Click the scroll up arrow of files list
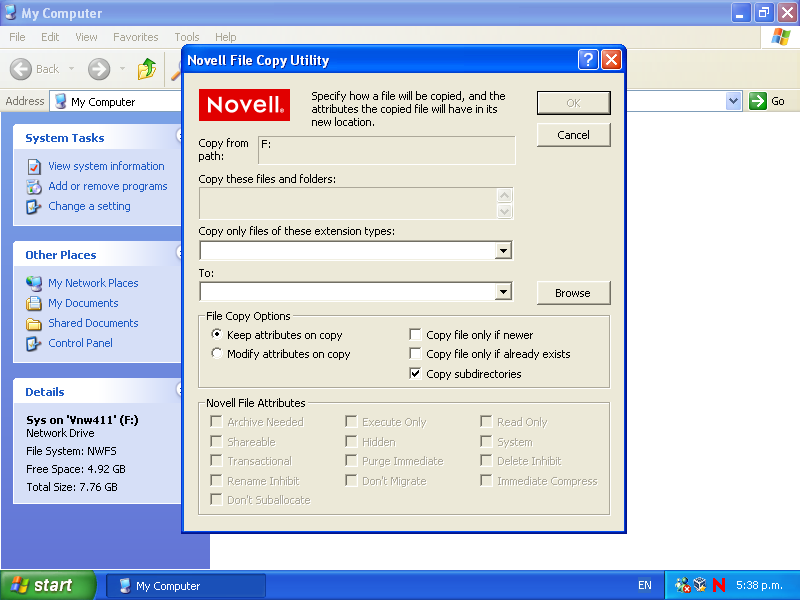 point(504,195)
